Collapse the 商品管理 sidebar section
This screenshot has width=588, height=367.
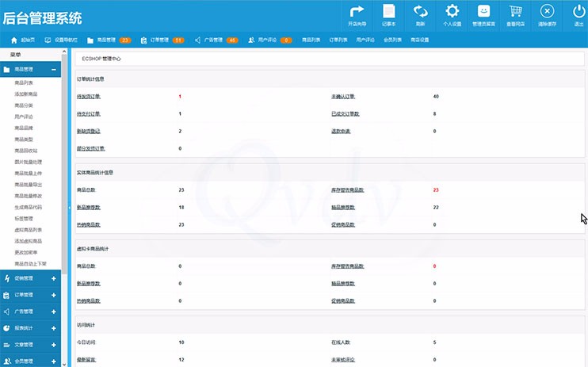click(54, 70)
